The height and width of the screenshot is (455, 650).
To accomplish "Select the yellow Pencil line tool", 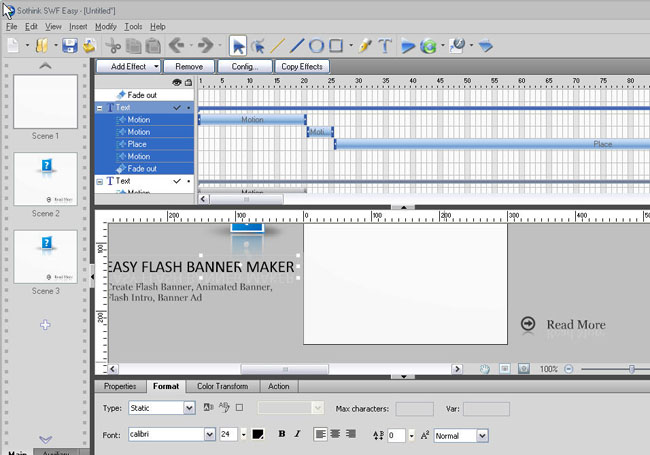I will click(x=277, y=46).
